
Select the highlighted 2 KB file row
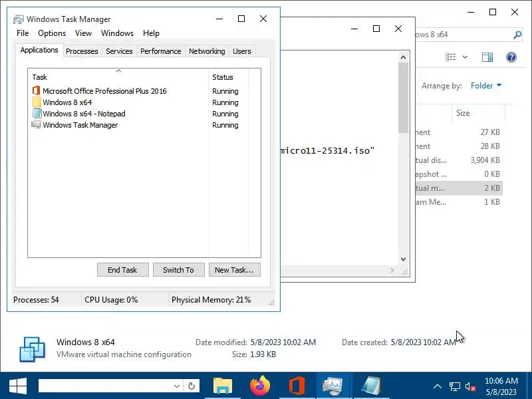(x=458, y=188)
